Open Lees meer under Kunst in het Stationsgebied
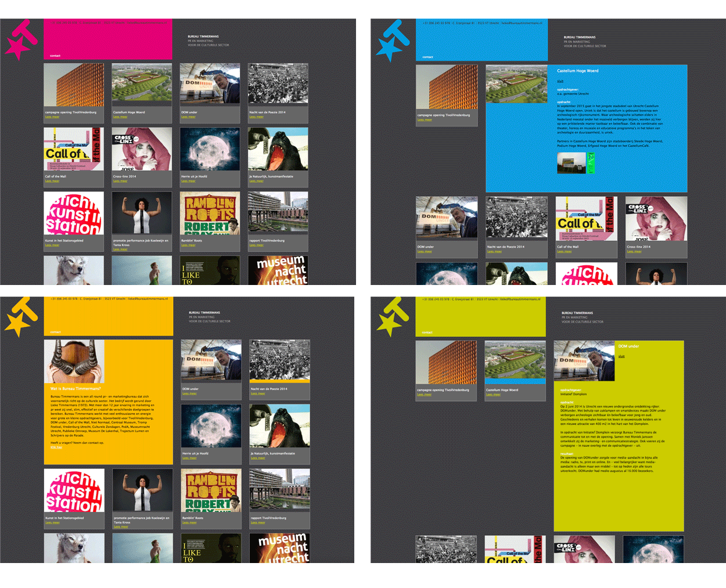Image resolution: width=726 pixels, height=588 pixels. click(52, 245)
